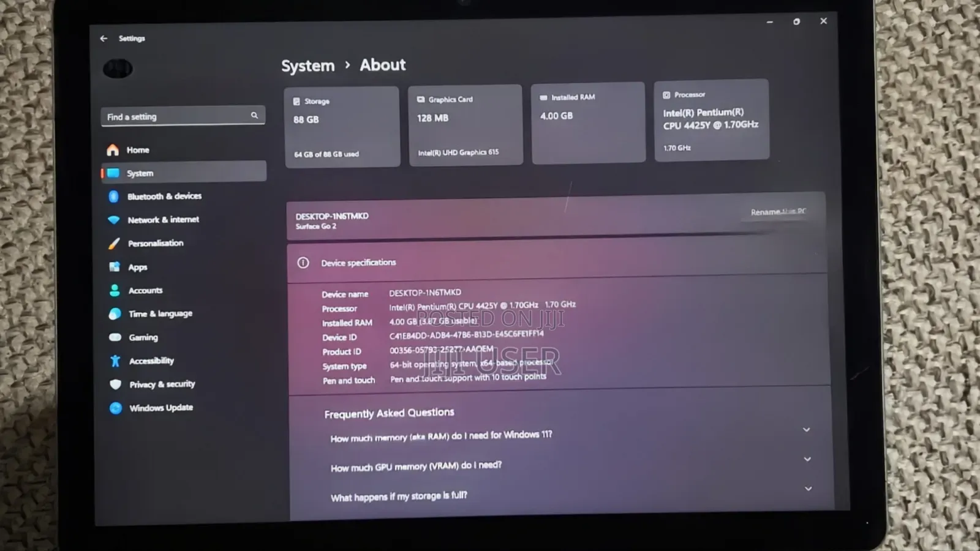
Task: Click the Gaming controller icon
Action: (115, 337)
